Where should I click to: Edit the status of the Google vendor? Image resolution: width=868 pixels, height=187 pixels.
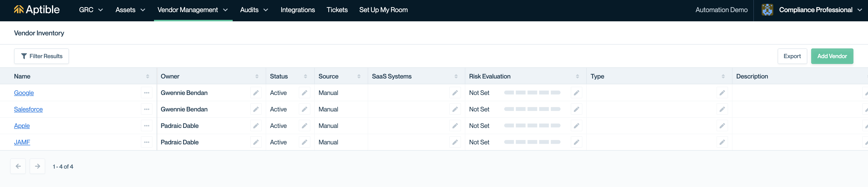point(305,93)
